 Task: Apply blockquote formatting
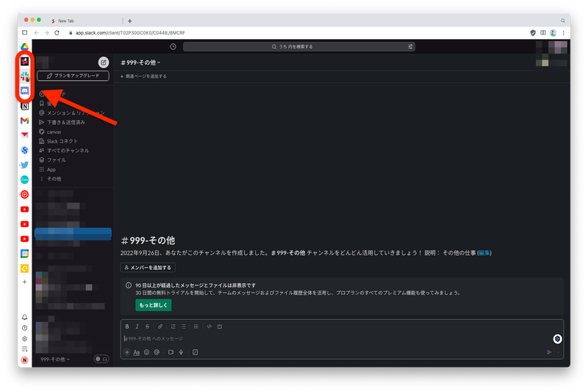(196, 327)
